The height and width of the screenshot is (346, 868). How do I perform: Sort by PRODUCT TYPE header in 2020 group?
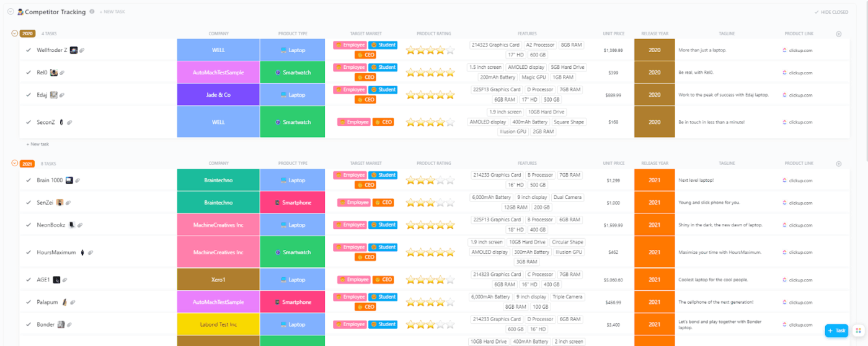click(x=293, y=33)
